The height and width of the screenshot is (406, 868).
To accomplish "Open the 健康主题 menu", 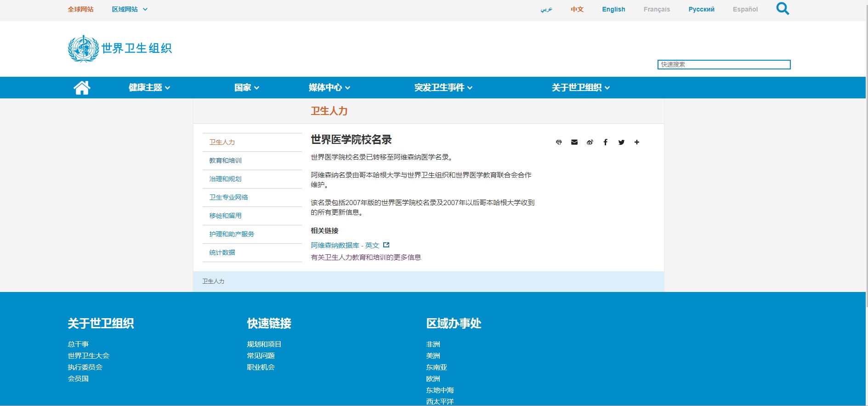I will pyautogui.click(x=149, y=87).
